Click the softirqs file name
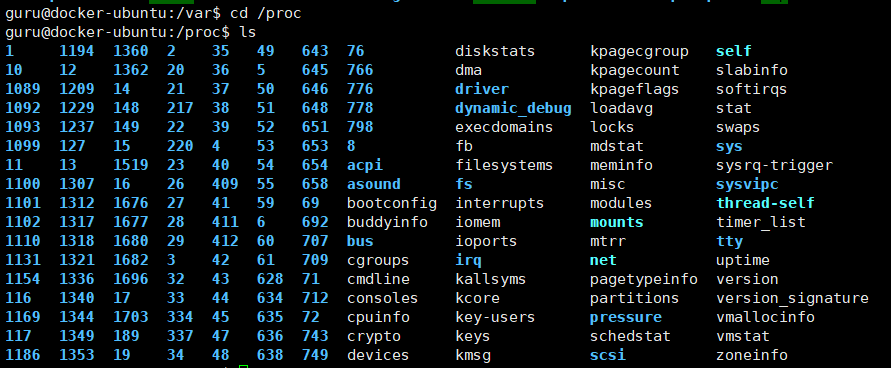This screenshot has width=891, height=368. point(752,90)
